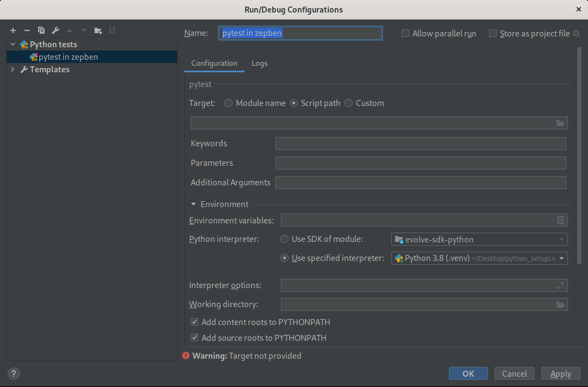Open the specified interpreter Python 3.8 dropdown
The height and width of the screenshot is (387, 588).
pos(561,258)
